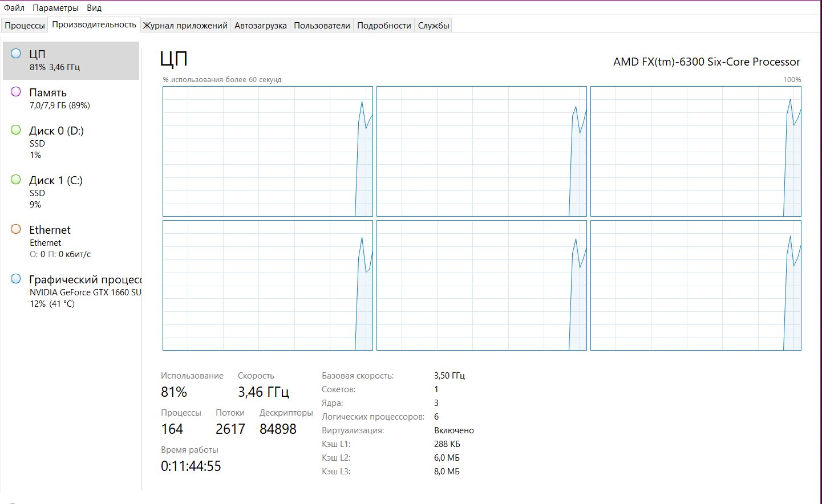This screenshot has width=822, height=504.
Task: Click the 8,0 МБ cache value
Action: pyautogui.click(x=447, y=472)
